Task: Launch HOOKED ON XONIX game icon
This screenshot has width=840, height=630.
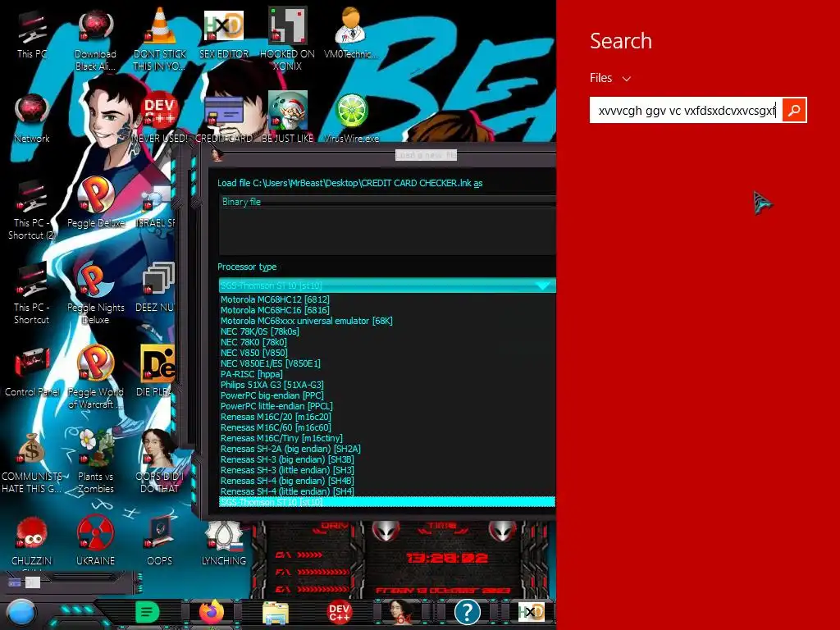Action: (288, 40)
